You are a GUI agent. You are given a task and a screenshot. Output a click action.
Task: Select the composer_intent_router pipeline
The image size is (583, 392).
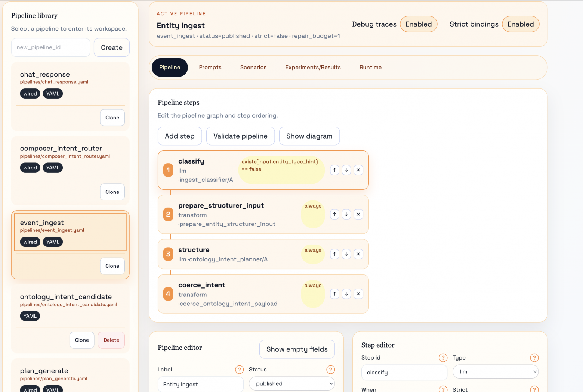pyautogui.click(x=70, y=158)
